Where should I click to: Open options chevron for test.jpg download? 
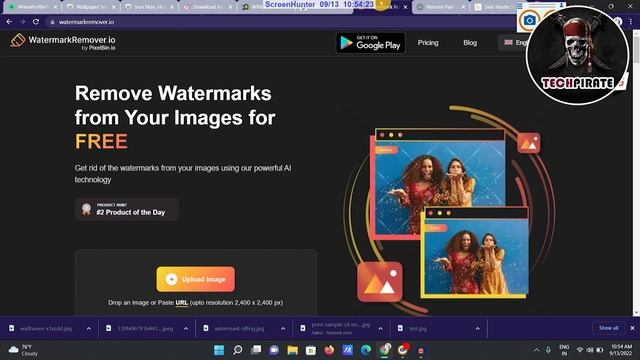[x=477, y=329]
